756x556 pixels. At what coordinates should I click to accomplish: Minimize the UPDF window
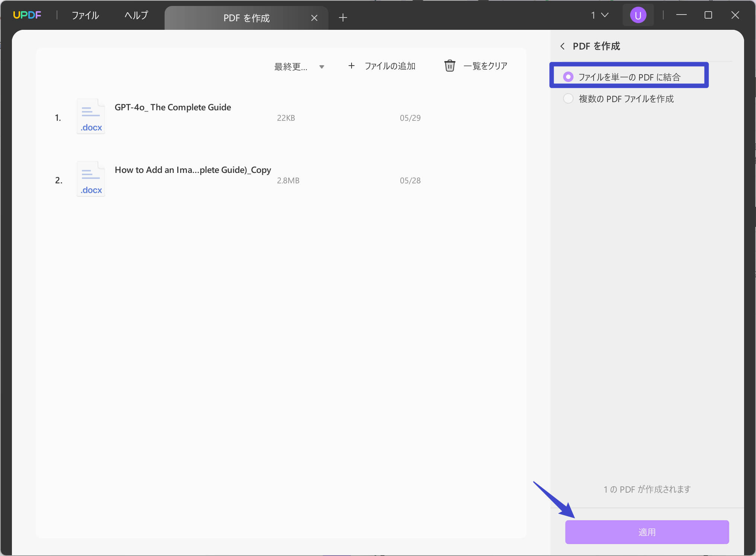click(x=682, y=15)
